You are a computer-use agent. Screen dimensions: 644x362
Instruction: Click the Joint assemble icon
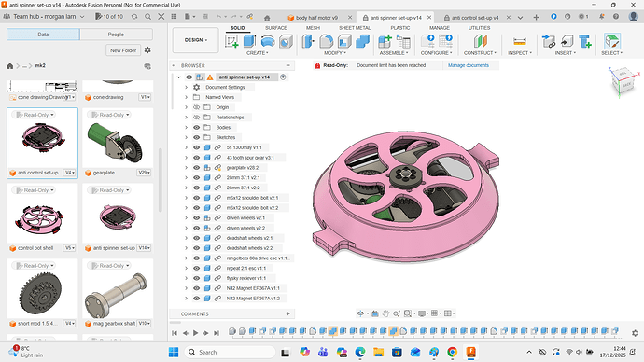[x=403, y=41]
